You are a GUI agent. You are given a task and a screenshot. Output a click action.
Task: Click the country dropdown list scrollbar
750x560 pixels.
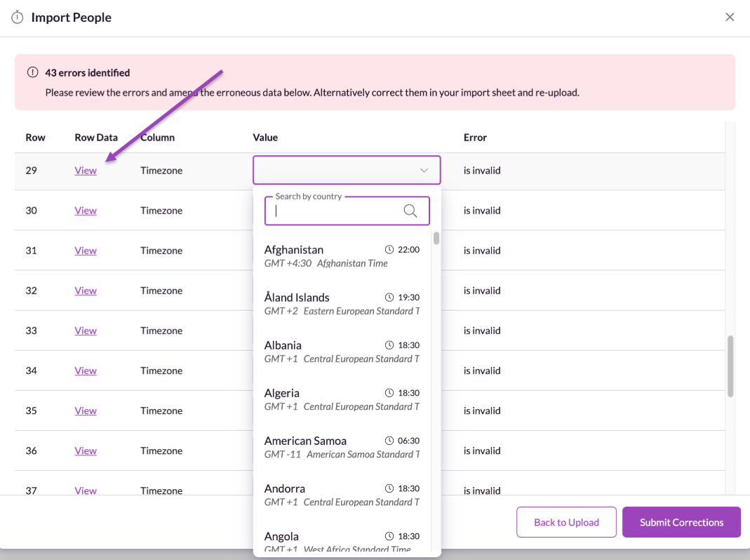click(x=436, y=239)
